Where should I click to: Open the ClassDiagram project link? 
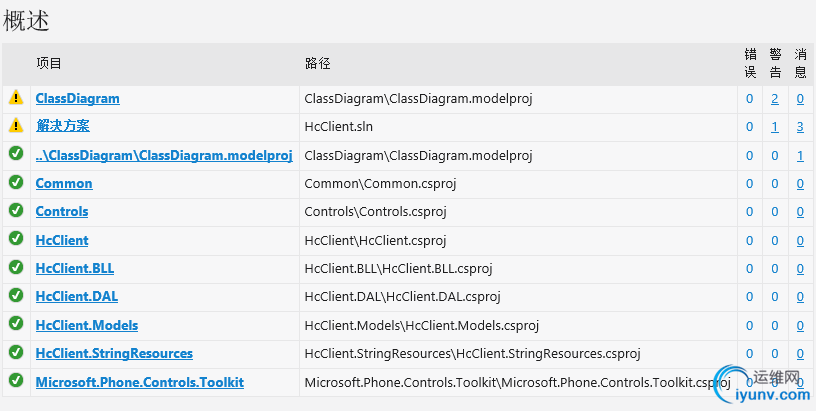click(77, 99)
